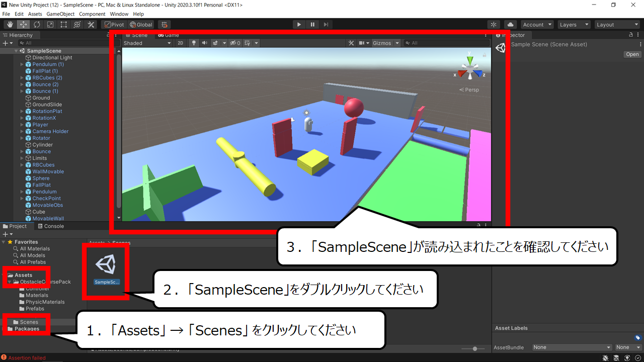Screen dimensions: 644x362
Task: Select the Materials folder
Action: (37, 295)
